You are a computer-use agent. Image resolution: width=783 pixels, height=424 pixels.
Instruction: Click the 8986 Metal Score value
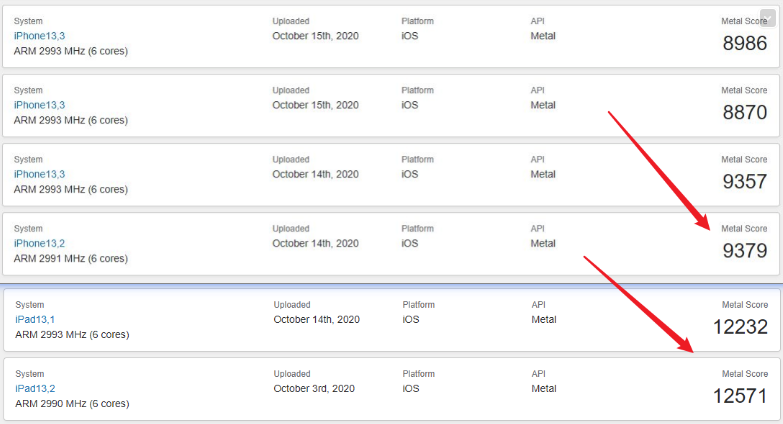745,43
